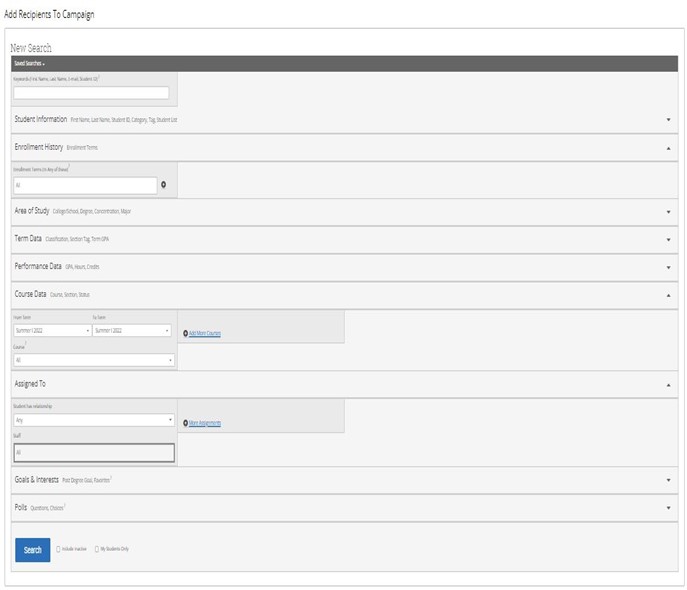
Task: Open the Course dropdown set to All
Action: click(x=94, y=360)
